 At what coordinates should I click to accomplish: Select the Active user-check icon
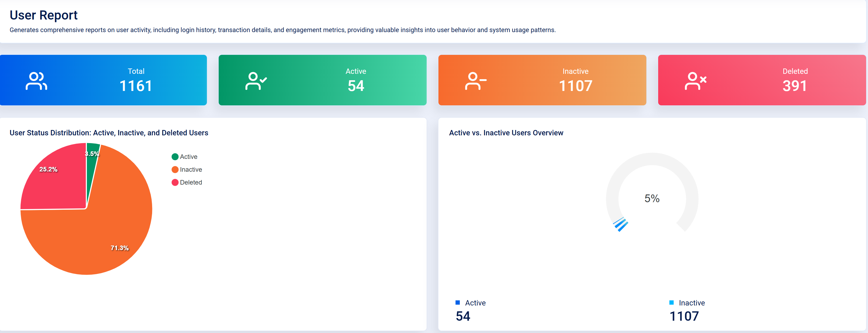coord(256,80)
